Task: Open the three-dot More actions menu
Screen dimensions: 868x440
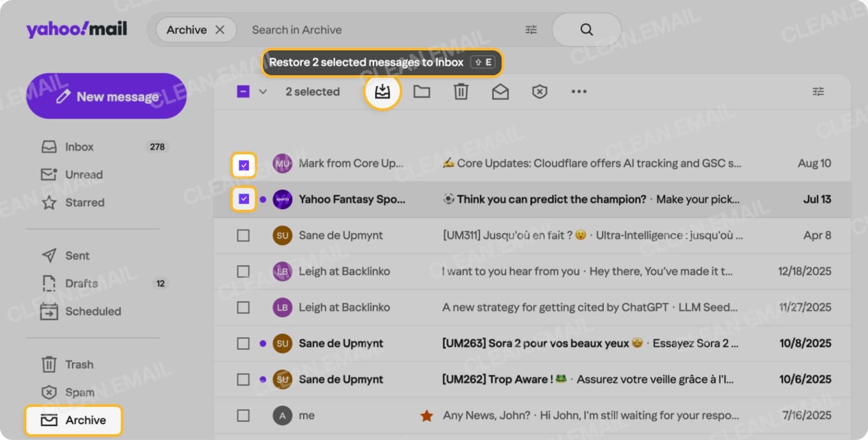Action: pos(579,92)
